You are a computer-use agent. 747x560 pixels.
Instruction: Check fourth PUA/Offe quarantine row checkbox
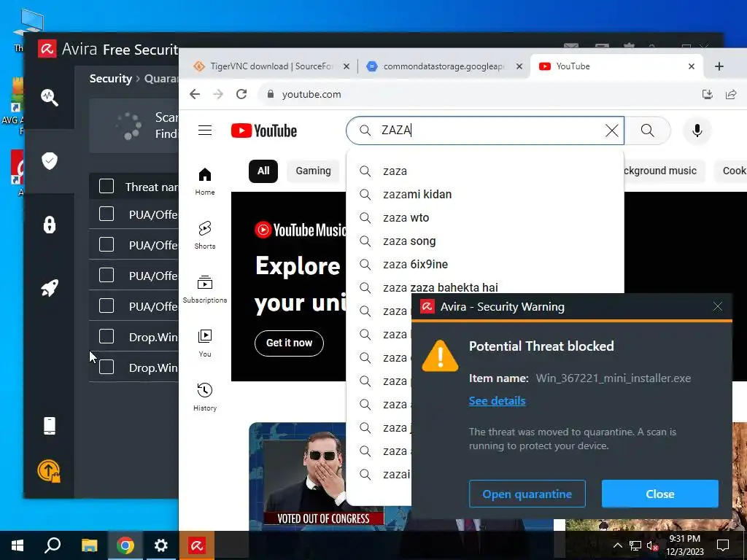[x=107, y=306]
